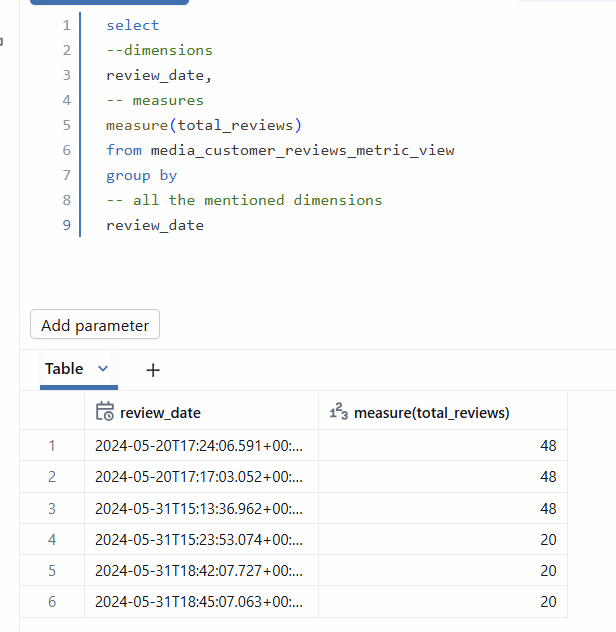Select cell 2024-05-20T17:24:06.591 in row 1
The image size is (616, 632).
point(201,445)
